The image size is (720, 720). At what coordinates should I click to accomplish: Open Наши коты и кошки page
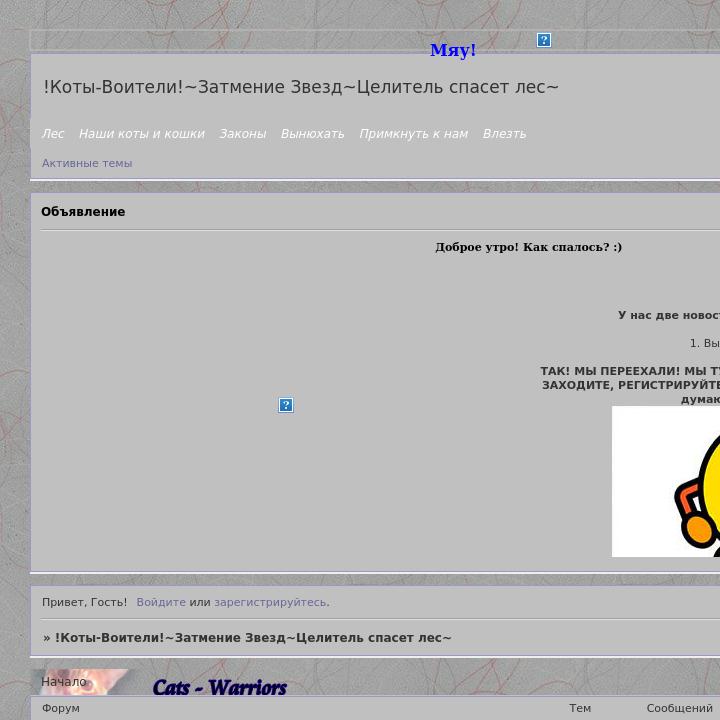point(141,134)
